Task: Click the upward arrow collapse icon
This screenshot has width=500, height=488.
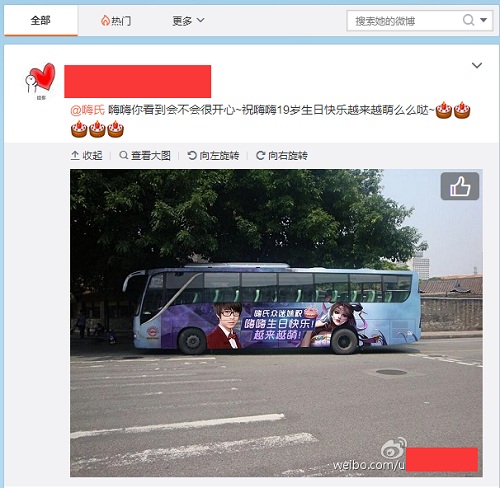Action: click(x=75, y=155)
